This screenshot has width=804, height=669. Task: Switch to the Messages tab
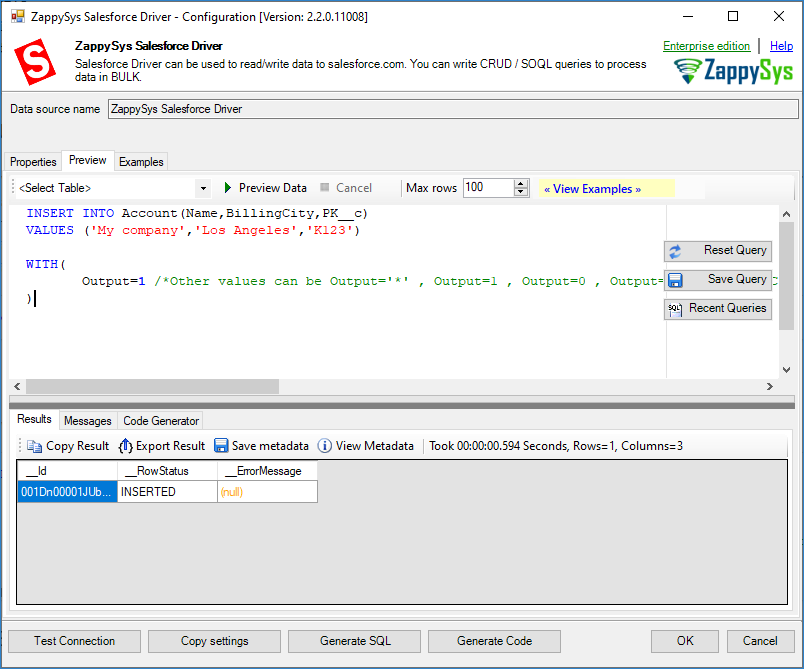tap(87, 421)
